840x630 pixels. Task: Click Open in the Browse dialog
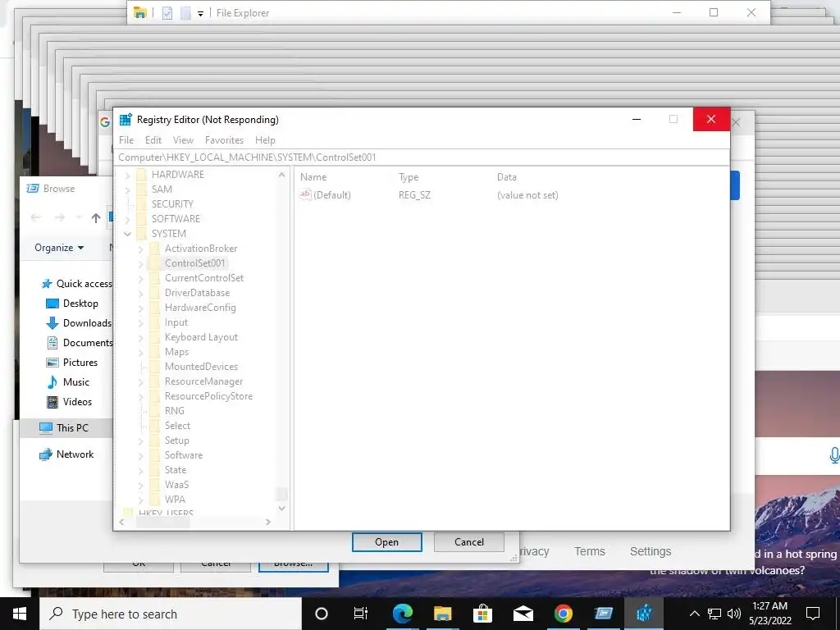pyautogui.click(x=387, y=542)
